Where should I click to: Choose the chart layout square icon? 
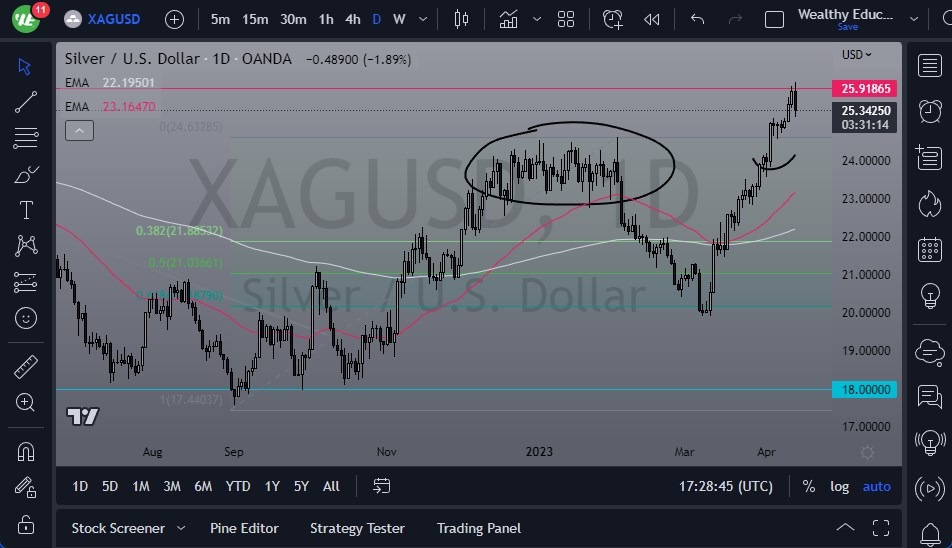click(x=774, y=19)
